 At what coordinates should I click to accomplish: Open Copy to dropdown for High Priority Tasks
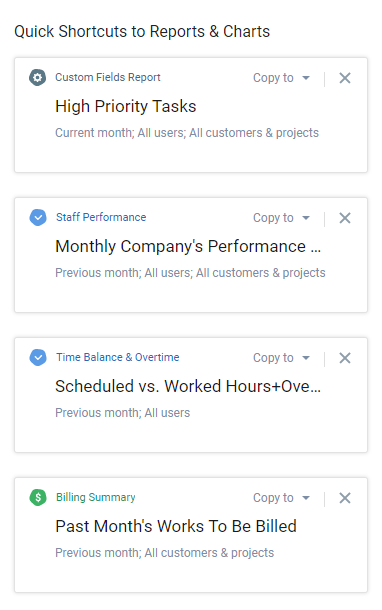[282, 78]
